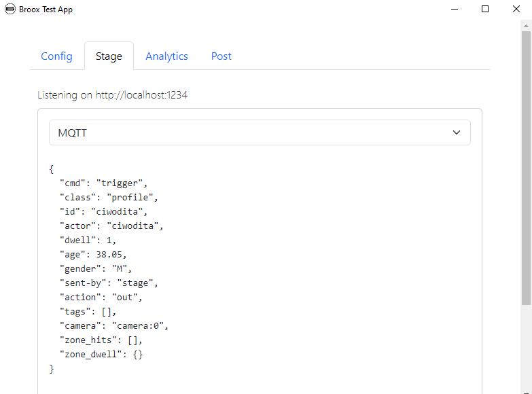Open the MQTT dropdown selector

click(x=260, y=132)
